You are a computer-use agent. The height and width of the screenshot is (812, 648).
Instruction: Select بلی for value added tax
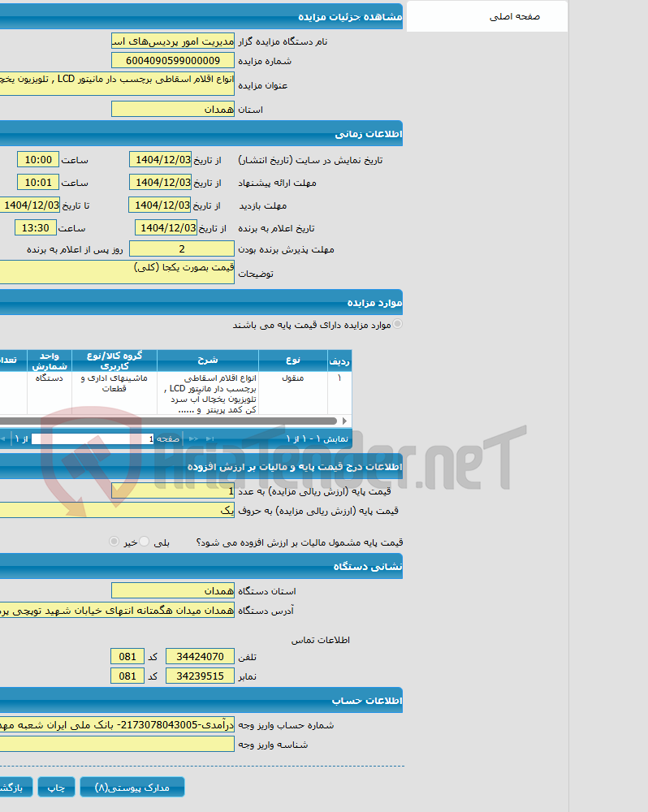(x=144, y=541)
